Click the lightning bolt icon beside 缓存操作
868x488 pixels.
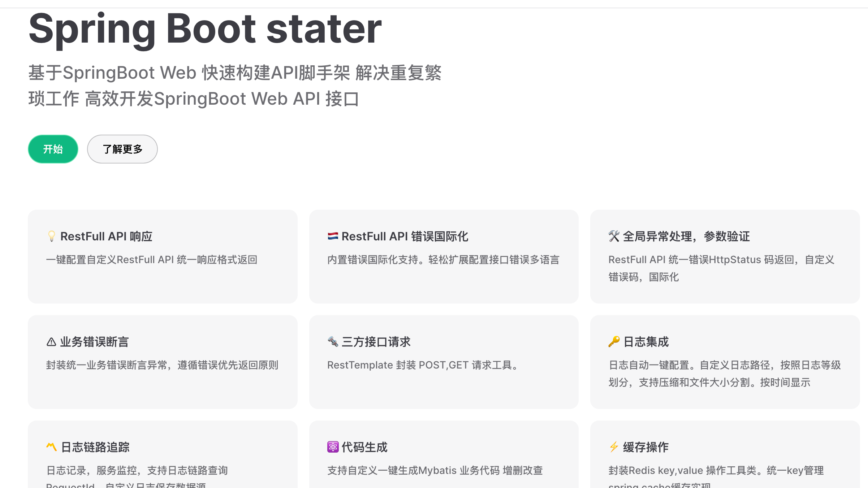(614, 447)
